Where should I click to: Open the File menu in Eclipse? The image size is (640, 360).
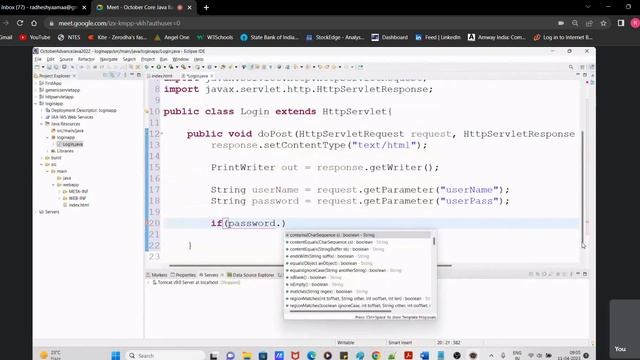[x=38, y=59]
